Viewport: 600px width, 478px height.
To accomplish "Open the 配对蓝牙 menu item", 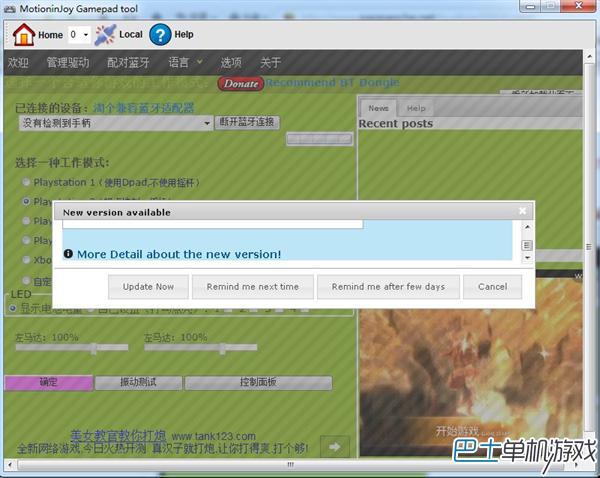I will [x=128, y=62].
